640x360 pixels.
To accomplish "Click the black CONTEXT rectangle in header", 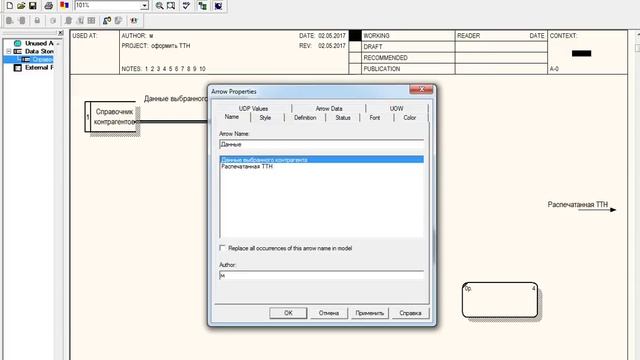I will (582, 53).
